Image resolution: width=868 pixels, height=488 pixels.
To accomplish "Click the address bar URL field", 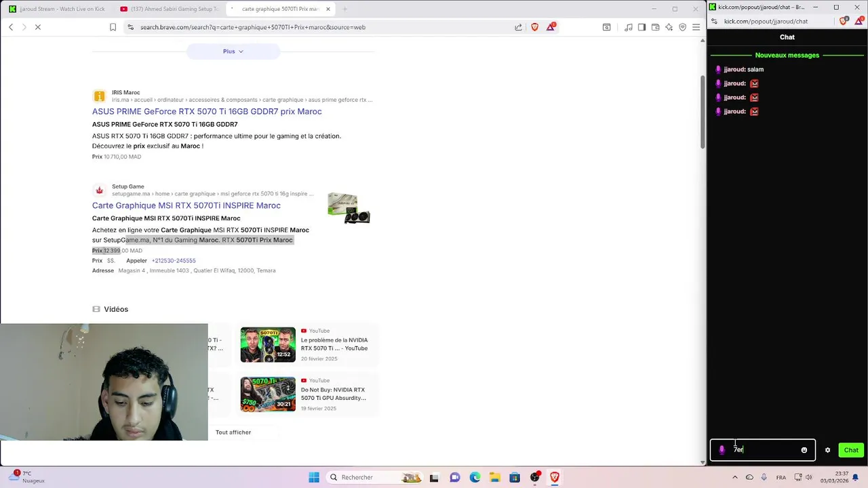I will tap(319, 27).
